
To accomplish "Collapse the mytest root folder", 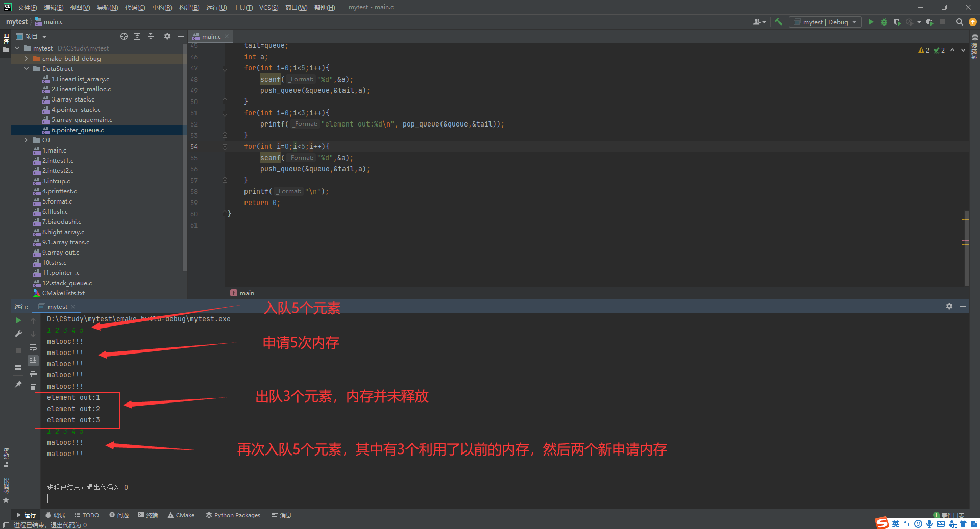I will click(x=17, y=48).
